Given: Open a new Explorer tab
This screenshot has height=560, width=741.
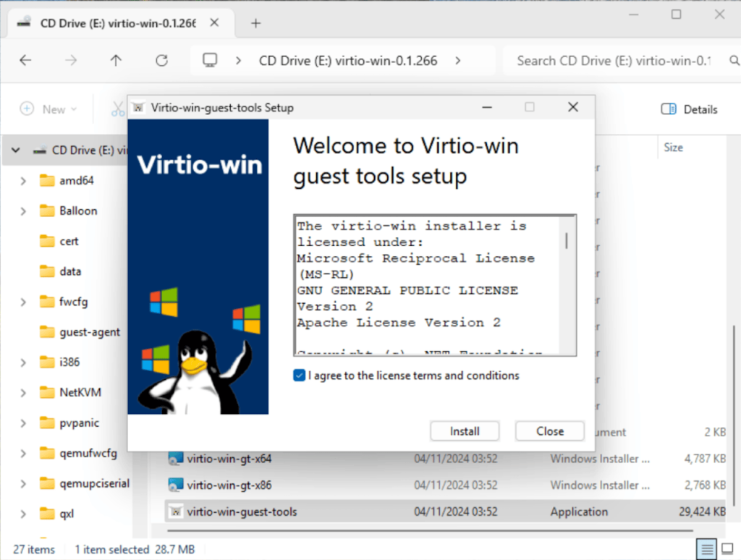Looking at the screenshot, I should (255, 22).
